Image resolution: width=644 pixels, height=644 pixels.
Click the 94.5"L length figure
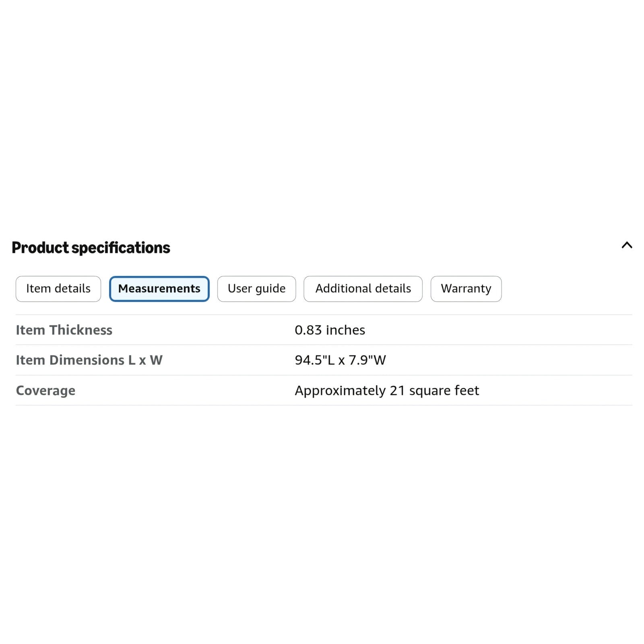pos(315,360)
